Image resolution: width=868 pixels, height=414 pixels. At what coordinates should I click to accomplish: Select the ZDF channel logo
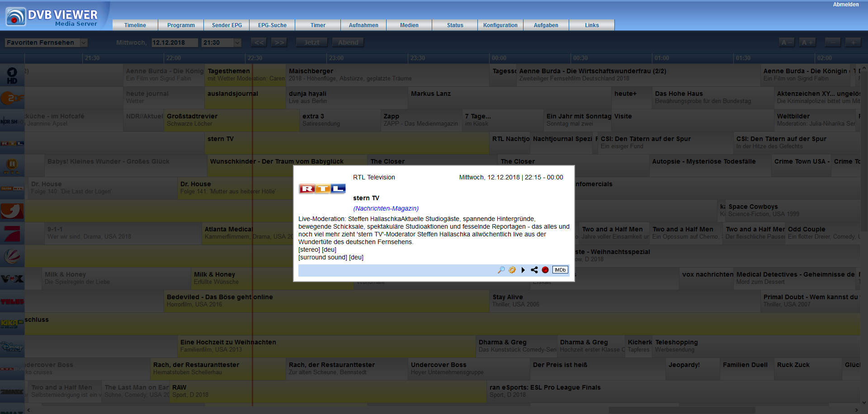click(12, 98)
